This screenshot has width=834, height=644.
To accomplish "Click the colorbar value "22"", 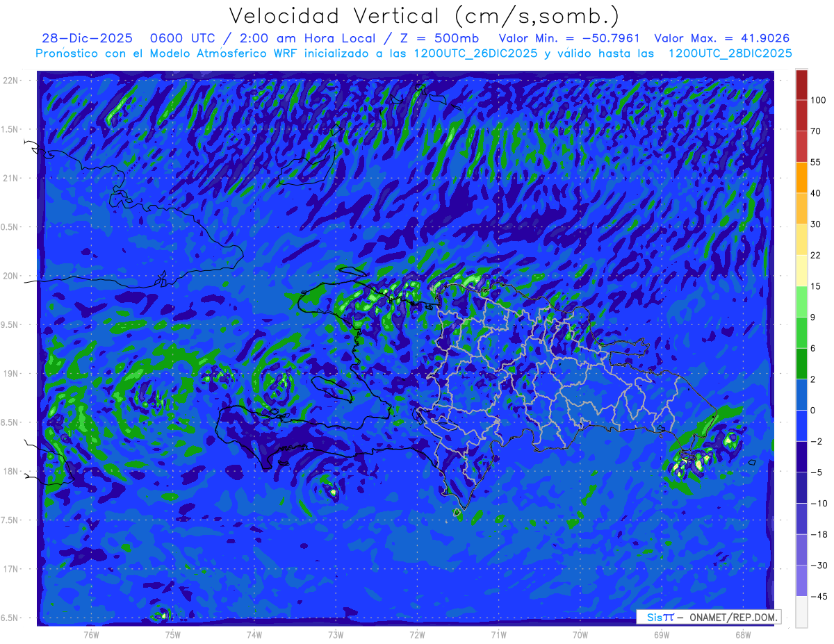I will pyautogui.click(x=816, y=255).
